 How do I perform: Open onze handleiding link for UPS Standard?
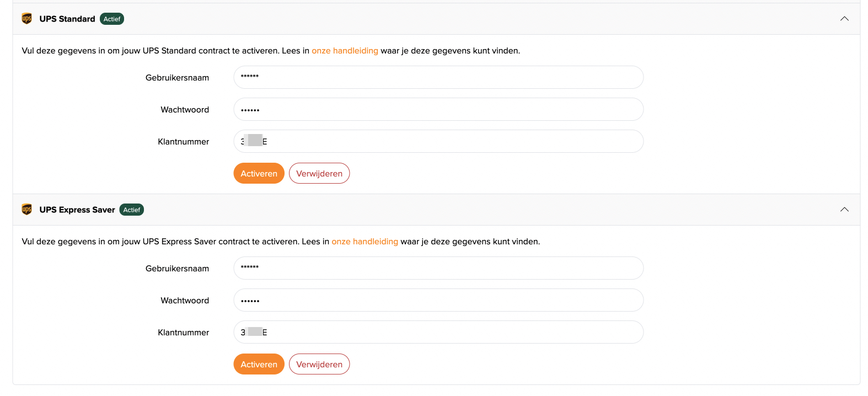click(x=345, y=51)
